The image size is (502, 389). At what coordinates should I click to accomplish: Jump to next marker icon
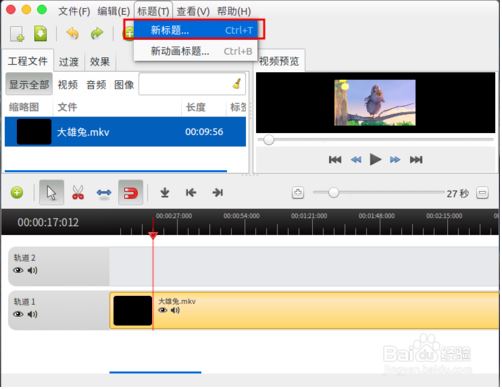pos(217,192)
